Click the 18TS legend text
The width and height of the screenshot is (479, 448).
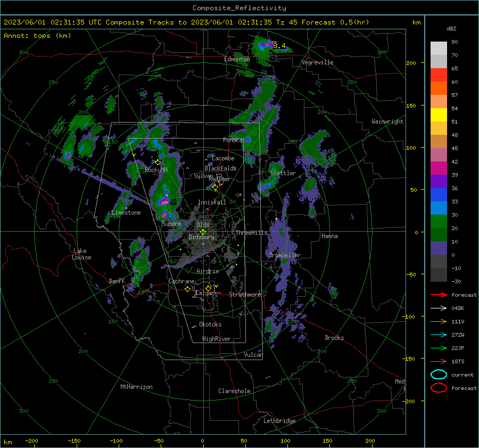(458, 362)
